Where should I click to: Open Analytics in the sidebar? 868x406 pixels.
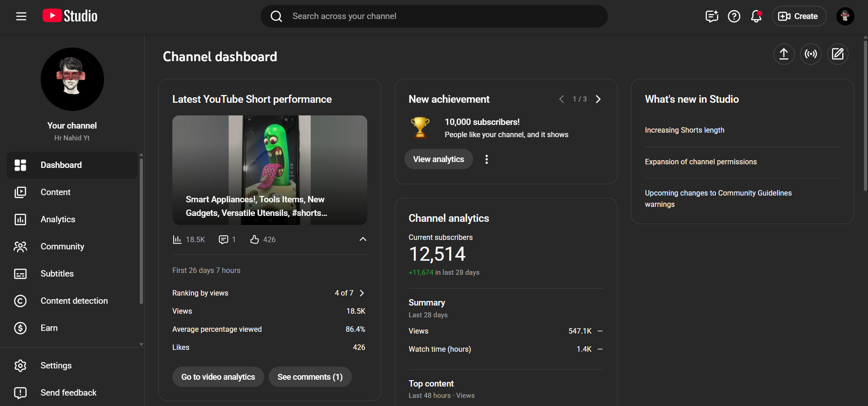tap(58, 220)
